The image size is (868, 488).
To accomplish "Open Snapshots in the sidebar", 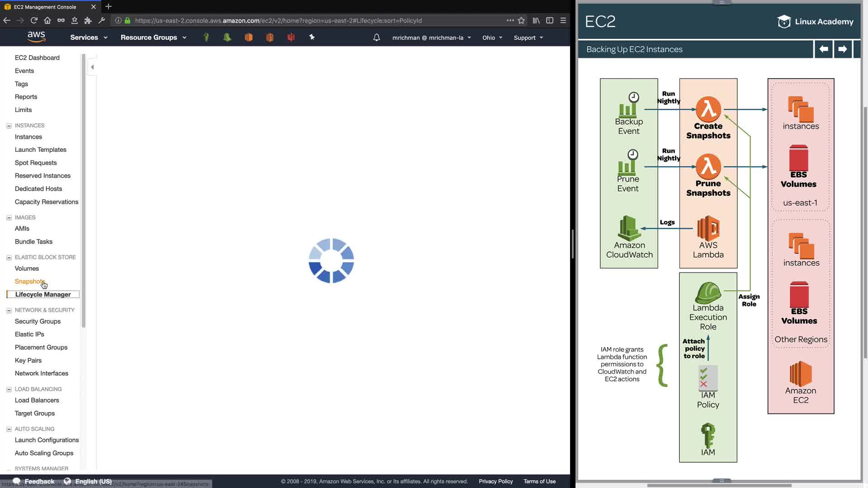I will (x=30, y=282).
